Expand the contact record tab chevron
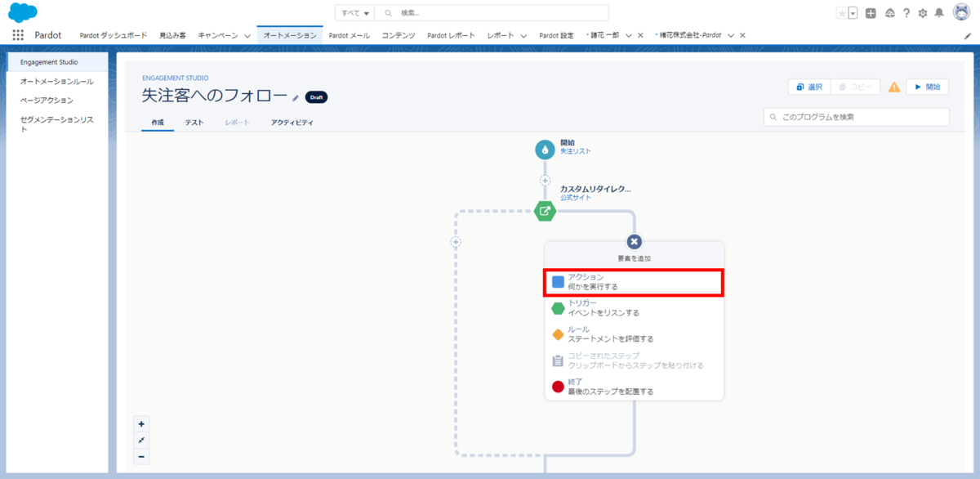 628,36
